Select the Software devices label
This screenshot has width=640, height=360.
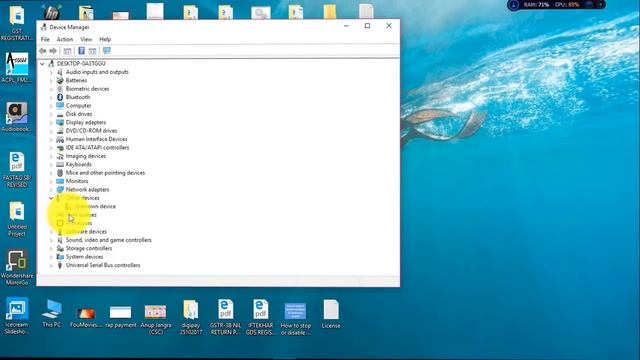pyautogui.click(x=86, y=232)
